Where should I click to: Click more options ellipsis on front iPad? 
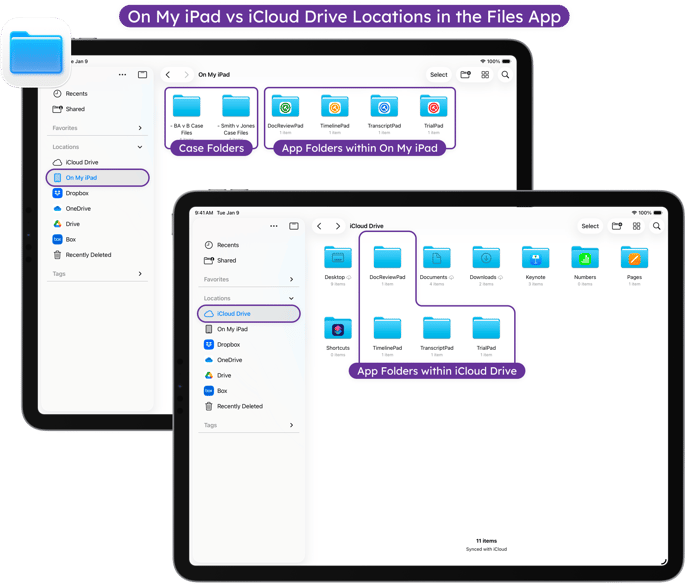click(274, 226)
